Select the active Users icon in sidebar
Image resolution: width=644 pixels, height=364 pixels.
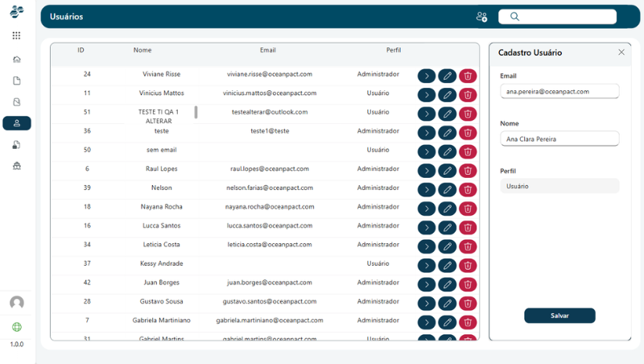pyautogui.click(x=17, y=123)
